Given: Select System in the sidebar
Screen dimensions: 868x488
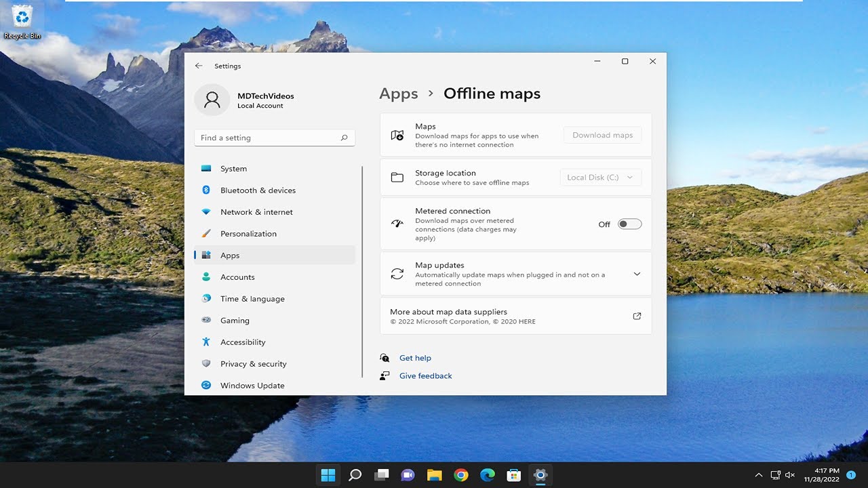Looking at the screenshot, I should [x=275, y=169].
